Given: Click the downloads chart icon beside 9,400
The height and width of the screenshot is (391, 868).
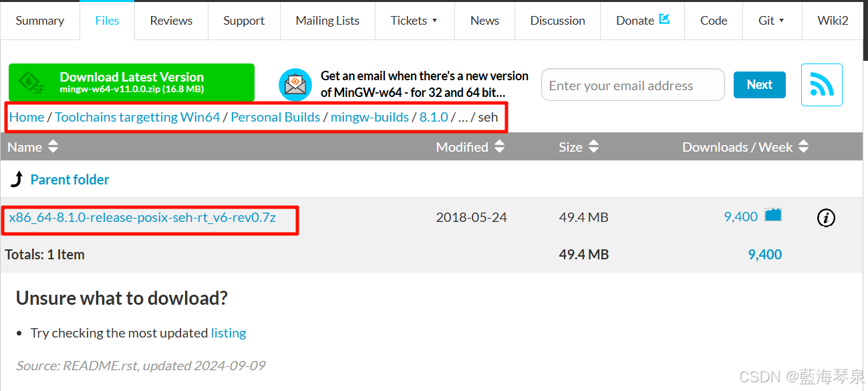Looking at the screenshot, I should (x=773, y=215).
